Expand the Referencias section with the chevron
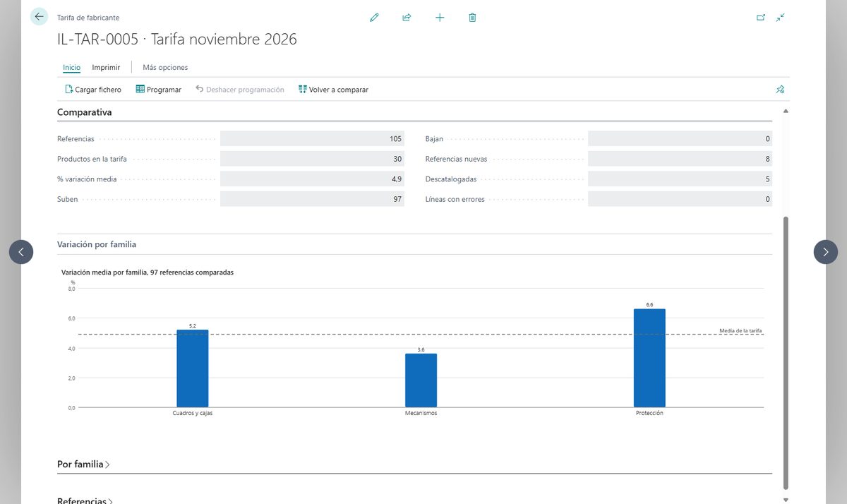Image resolution: width=847 pixels, height=504 pixels. point(109,501)
